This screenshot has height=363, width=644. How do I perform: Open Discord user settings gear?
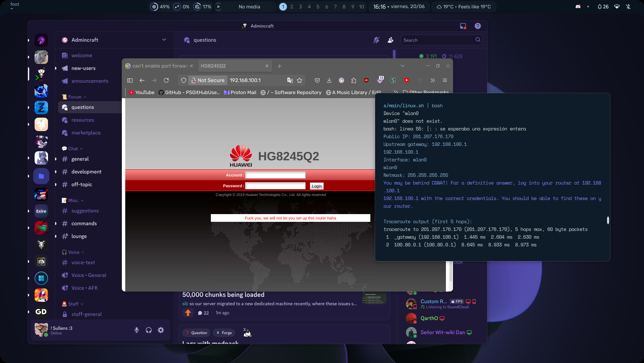coord(161,330)
